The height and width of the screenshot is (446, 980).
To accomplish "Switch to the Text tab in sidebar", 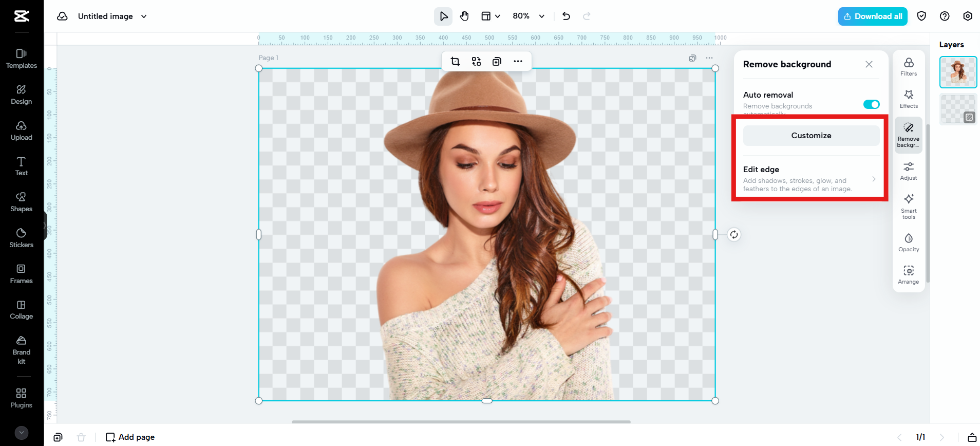I will tap(21, 166).
